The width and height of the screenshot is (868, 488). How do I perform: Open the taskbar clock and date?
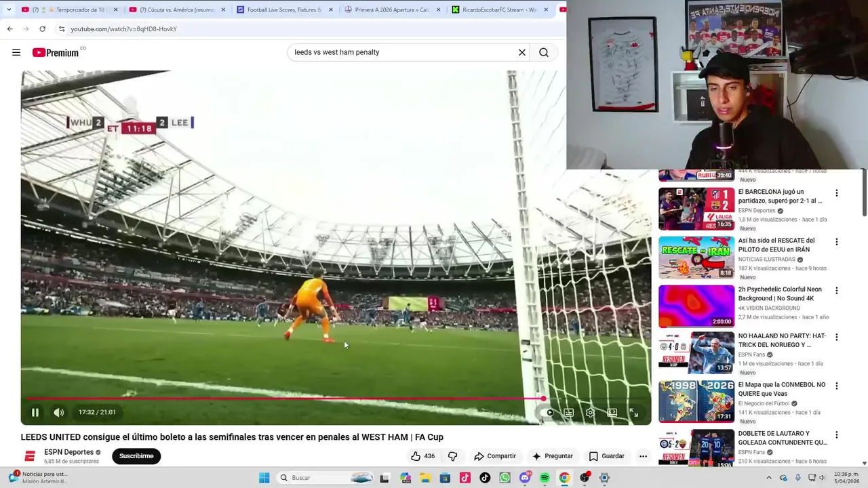click(847, 478)
